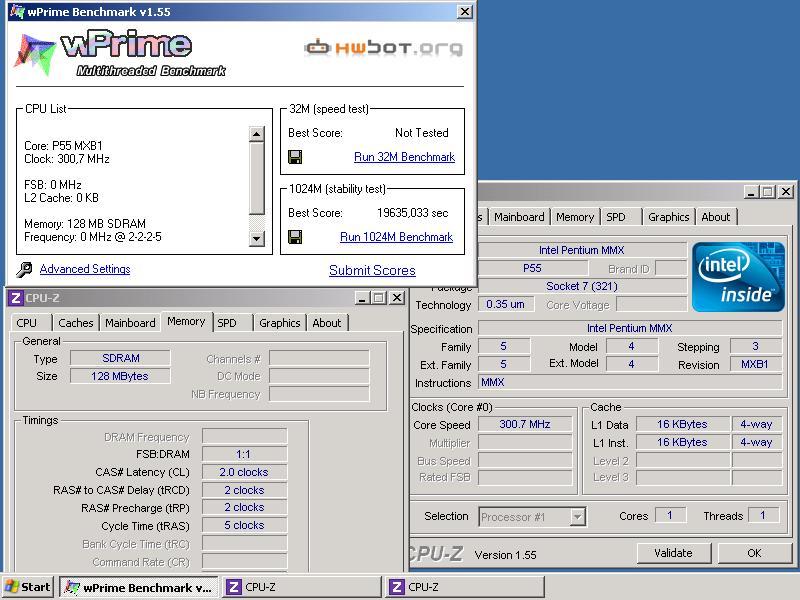Click the Z icon in CPU-Z memory window title
Screen dimensions: 800x600
point(16,298)
